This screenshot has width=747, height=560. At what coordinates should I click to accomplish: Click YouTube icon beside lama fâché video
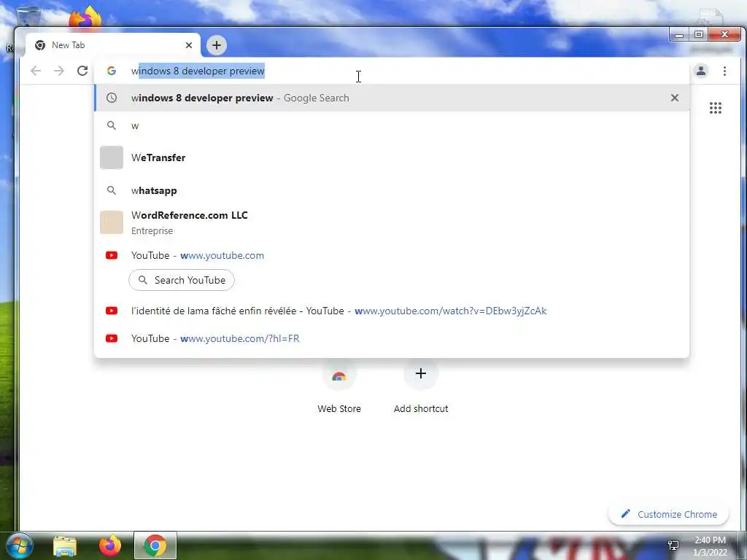point(112,311)
